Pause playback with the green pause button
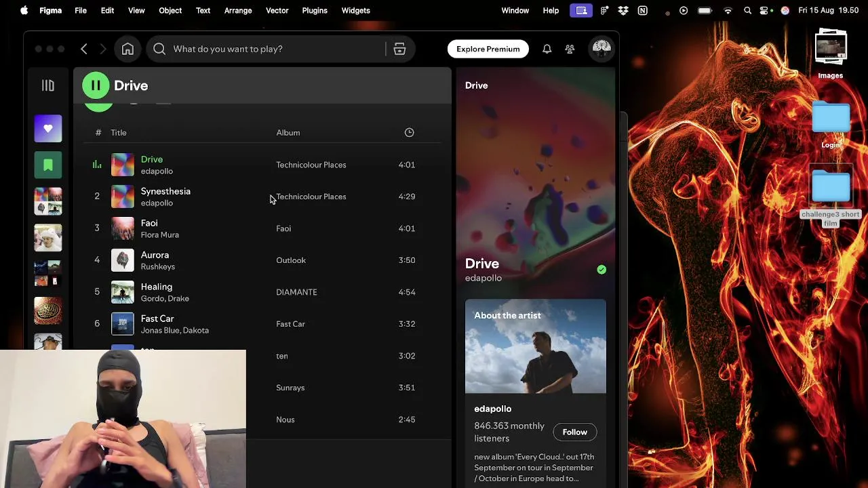The width and height of the screenshot is (868, 488). pyautogui.click(x=96, y=85)
